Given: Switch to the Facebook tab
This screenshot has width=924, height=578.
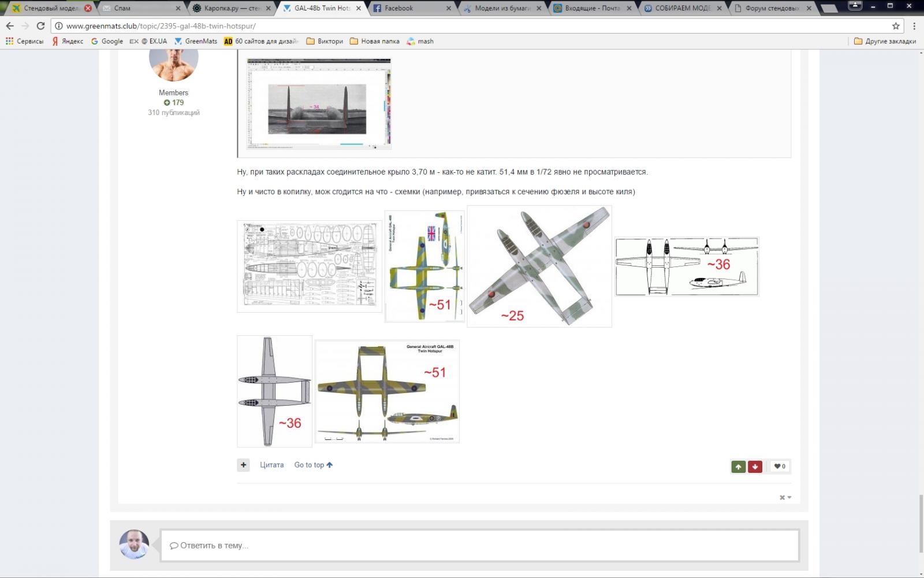Looking at the screenshot, I should point(410,8).
